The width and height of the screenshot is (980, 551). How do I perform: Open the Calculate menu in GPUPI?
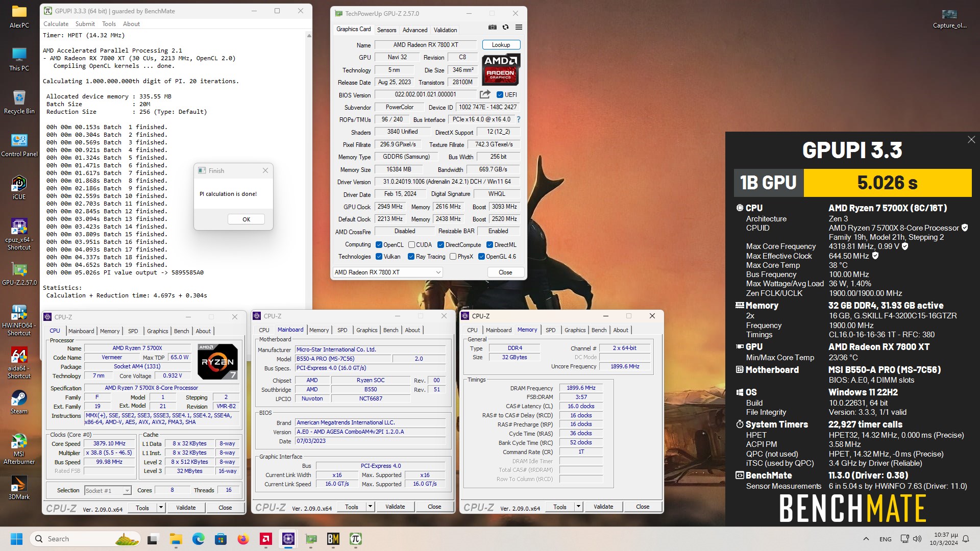[x=56, y=24]
